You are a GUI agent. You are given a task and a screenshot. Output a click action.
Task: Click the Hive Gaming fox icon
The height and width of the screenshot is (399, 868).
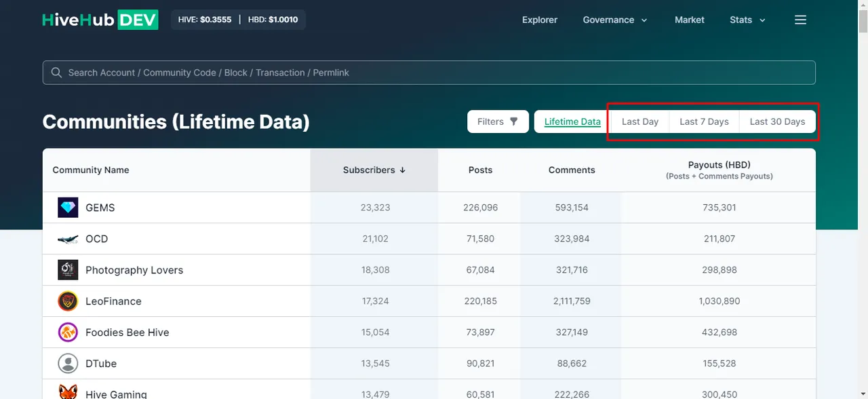click(68, 392)
